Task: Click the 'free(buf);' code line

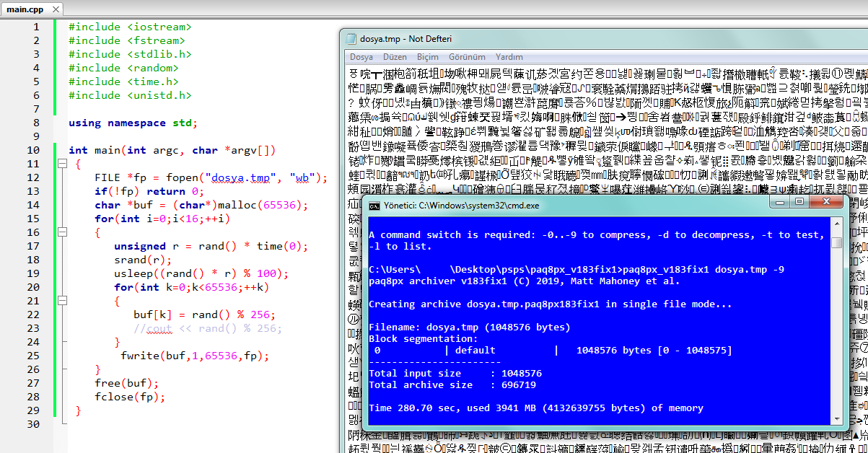Action: click(126, 383)
